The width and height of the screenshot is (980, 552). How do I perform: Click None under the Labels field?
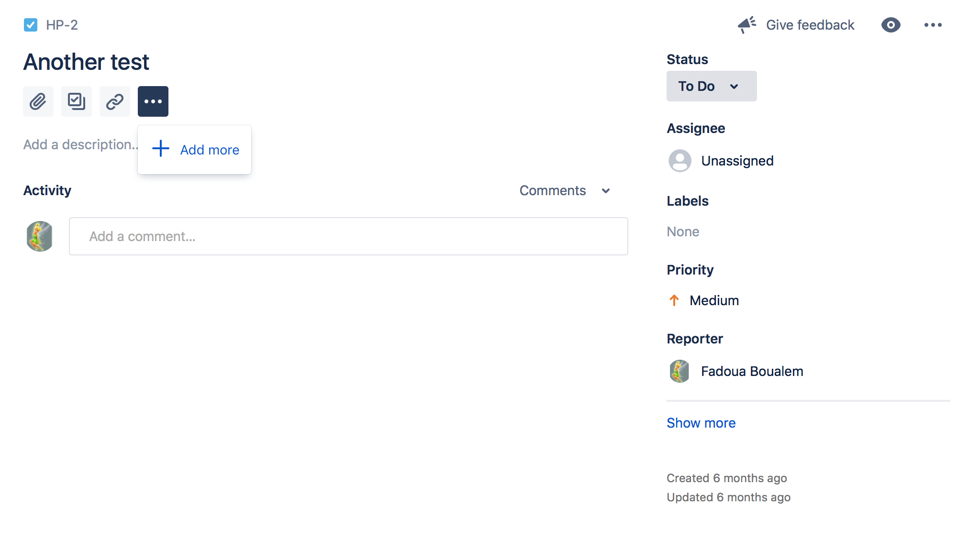683,231
